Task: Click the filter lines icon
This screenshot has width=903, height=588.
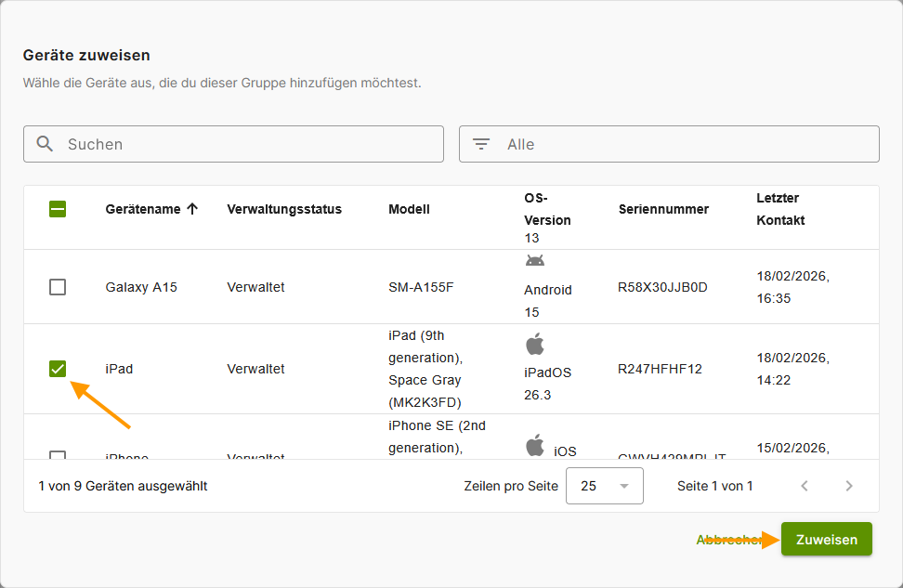Action: (481, 144)
